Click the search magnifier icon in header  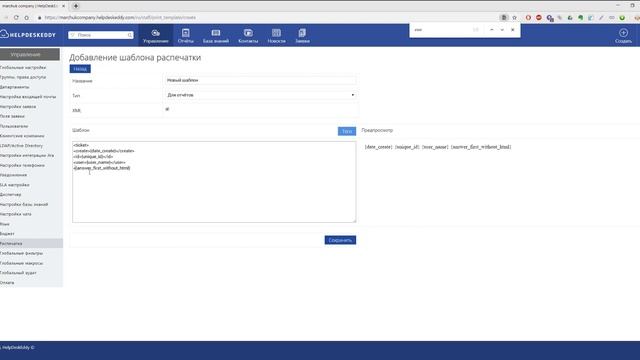coord(130,35)
